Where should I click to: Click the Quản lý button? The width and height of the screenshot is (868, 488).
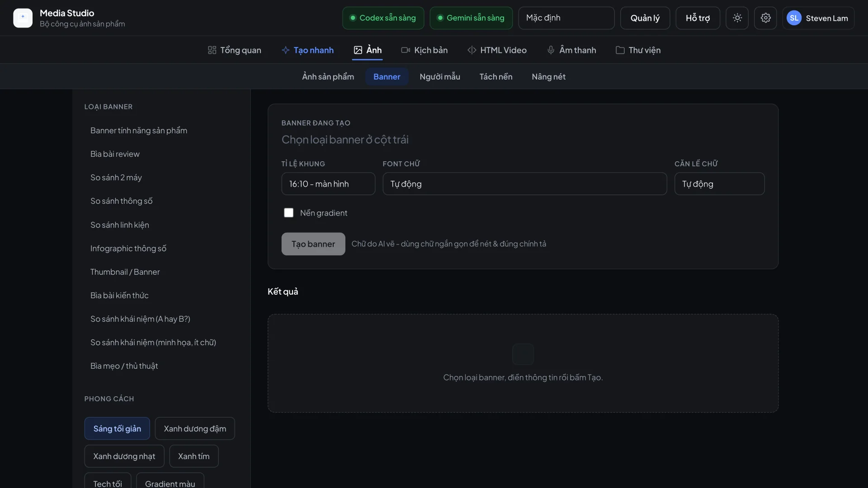pos(645,18)
